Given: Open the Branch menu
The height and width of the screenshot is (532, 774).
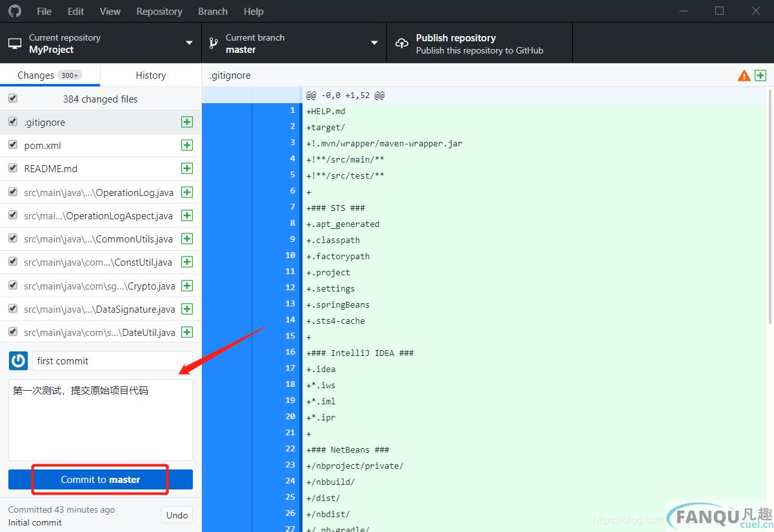Looking at the screenshot, I should (x=213, y=11).
